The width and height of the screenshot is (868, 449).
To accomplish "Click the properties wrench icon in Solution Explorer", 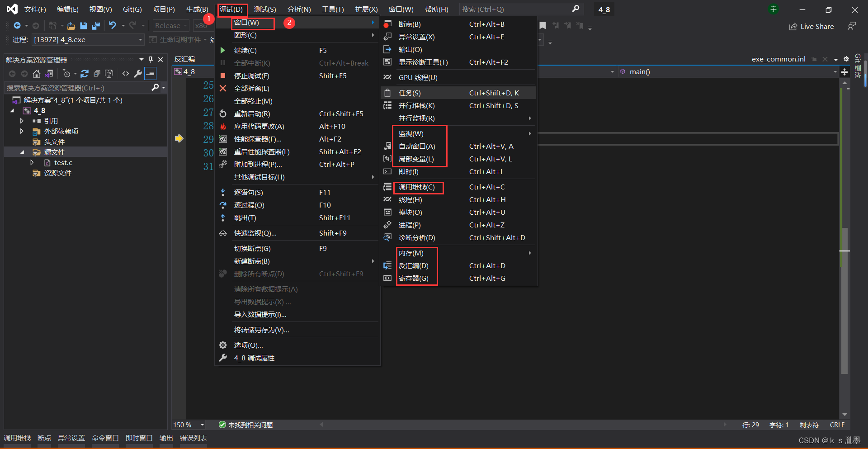I will click(138, 74).
